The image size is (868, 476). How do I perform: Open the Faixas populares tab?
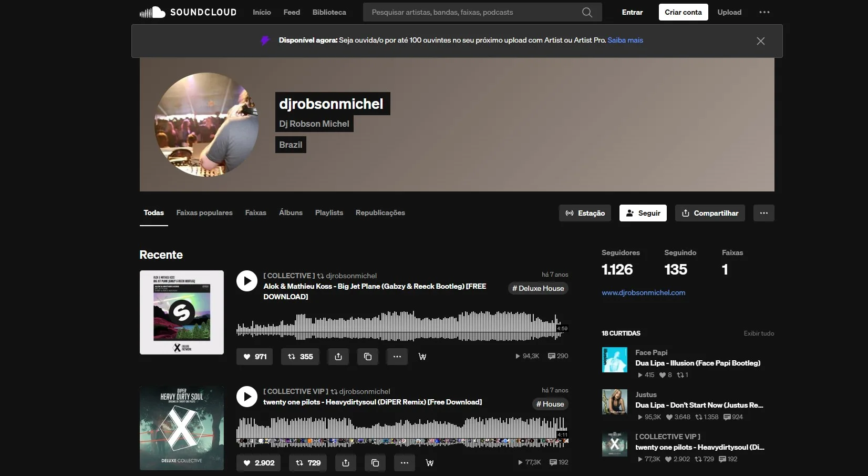pos(204,212)
